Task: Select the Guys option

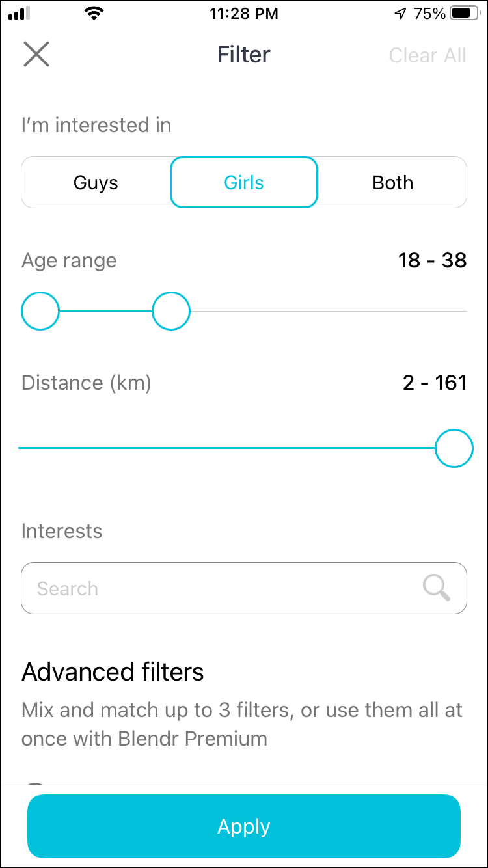Action: (96, 183)
